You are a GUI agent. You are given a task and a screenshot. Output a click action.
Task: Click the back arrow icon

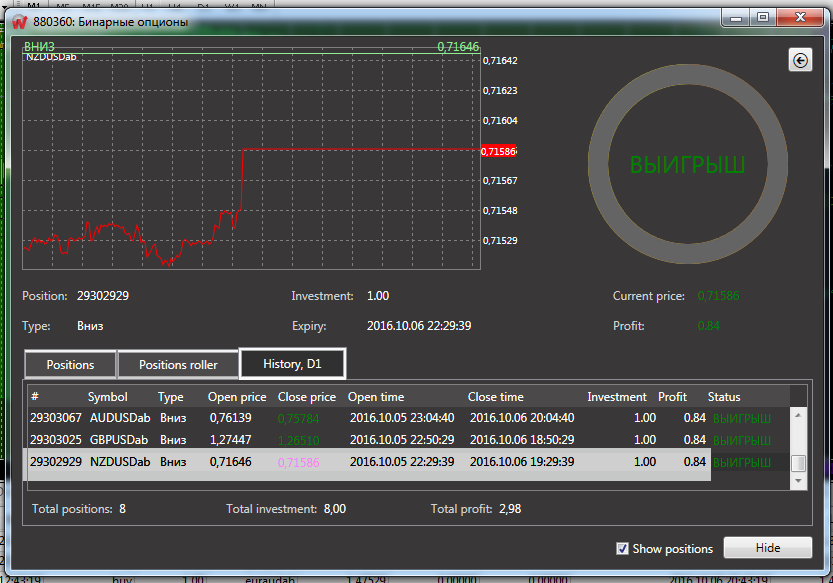[x=800, y=60]
